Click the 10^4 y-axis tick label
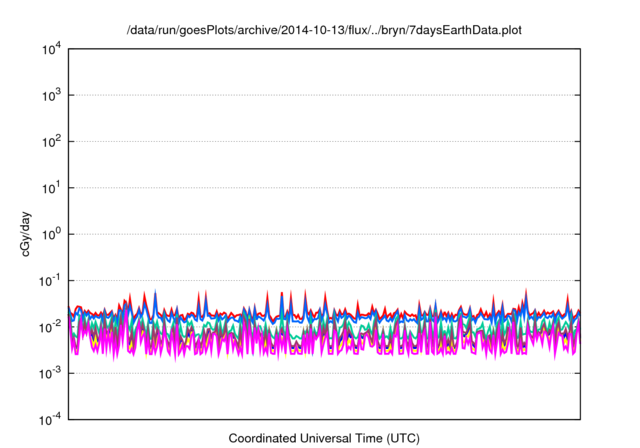 pos(51,50)
